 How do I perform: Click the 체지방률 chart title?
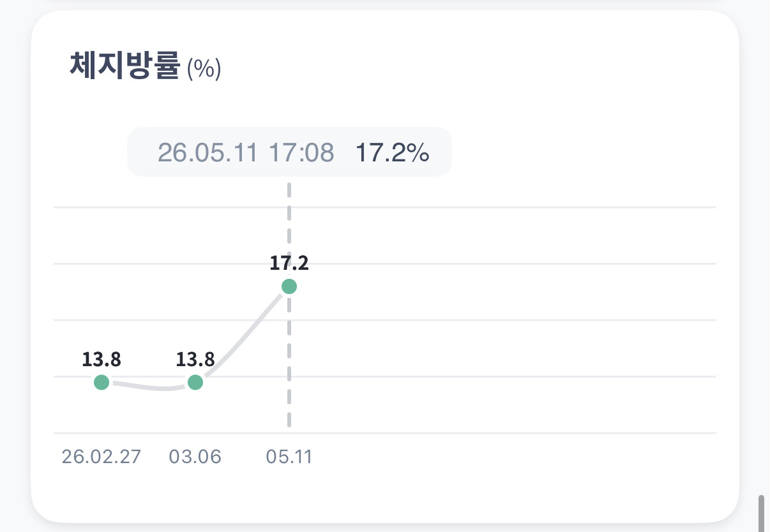coord(125,66)
